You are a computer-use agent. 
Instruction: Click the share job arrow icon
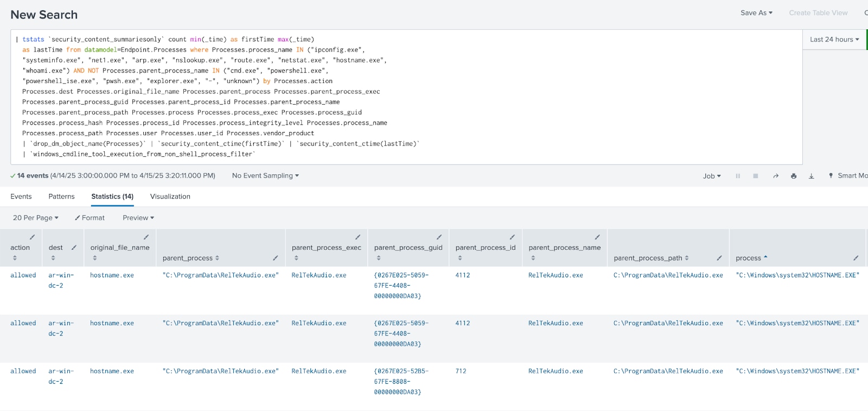pyautogui.click(x=776, y=176)
